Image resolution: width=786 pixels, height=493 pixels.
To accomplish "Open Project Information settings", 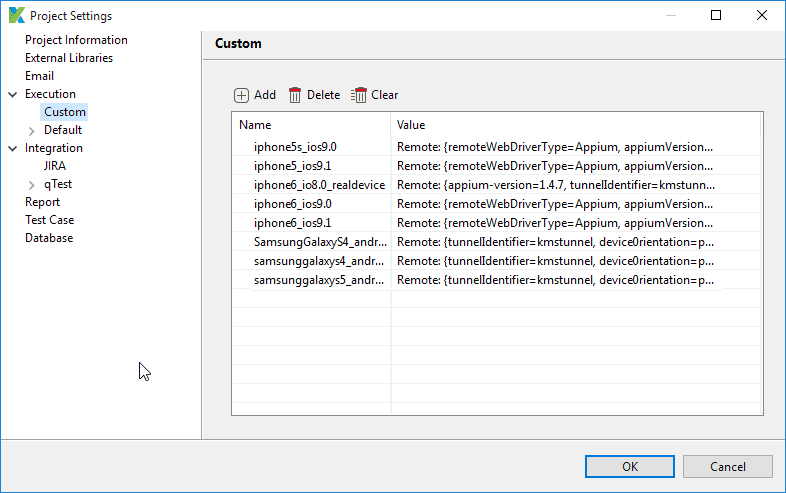I will 76,40.
